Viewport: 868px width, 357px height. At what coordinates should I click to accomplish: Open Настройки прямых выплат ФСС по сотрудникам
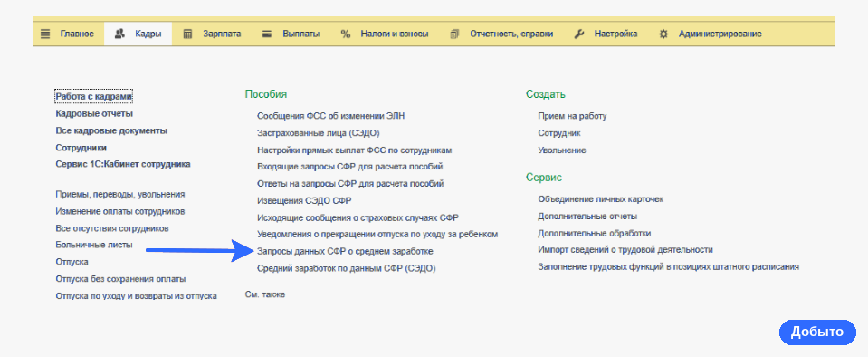pyautogui.click(x=355, y=150)
